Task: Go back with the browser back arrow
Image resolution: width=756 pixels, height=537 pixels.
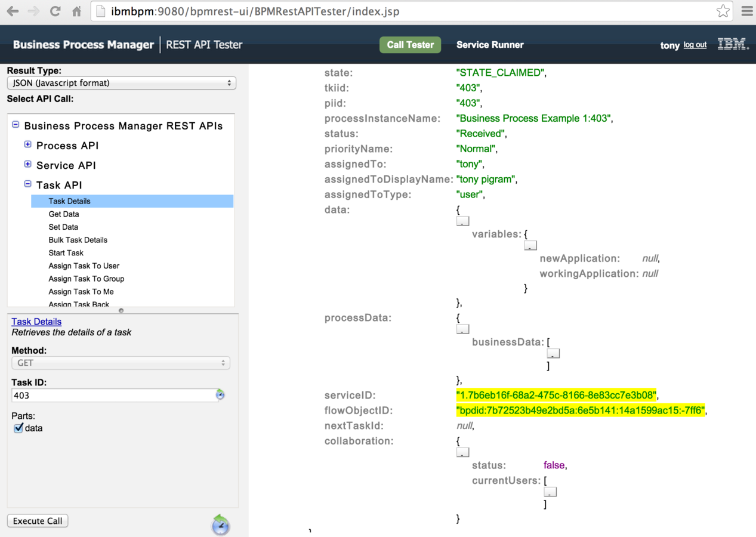Action: [x=13, y=11]
